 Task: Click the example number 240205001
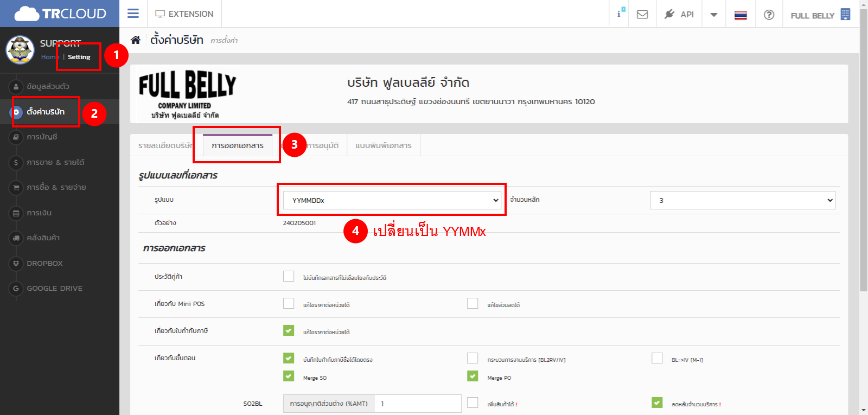tap(299, 223)
